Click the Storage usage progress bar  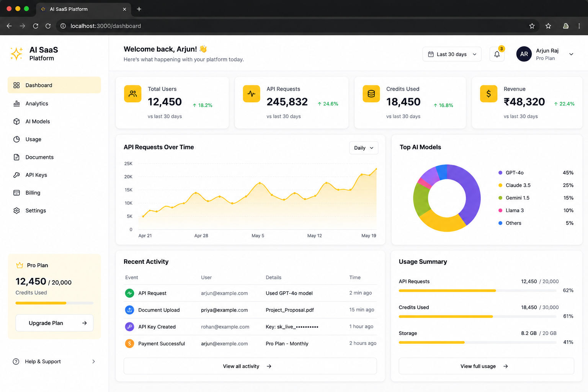[x=477, y=342]
